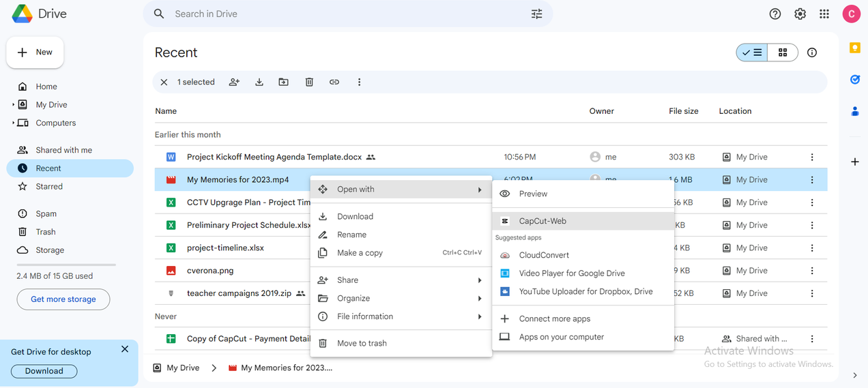Viewport: 868px width, 388px height.
Task: Click the Name column header
Action: click(166, 111)
